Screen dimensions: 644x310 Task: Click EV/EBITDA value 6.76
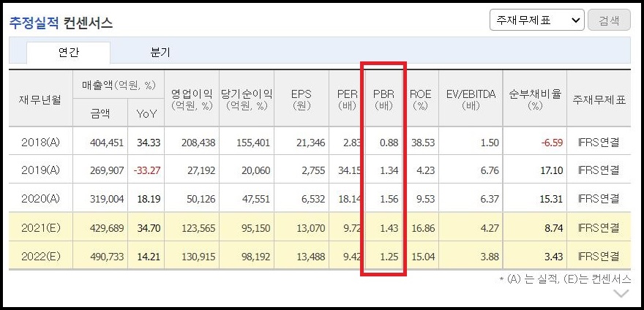coord(490,170)
